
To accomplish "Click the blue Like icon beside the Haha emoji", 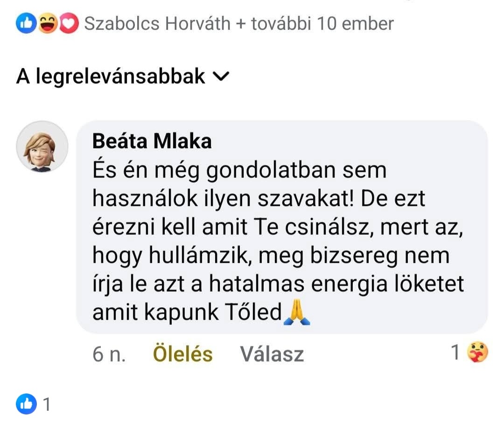I will click(x=26, y=24).
